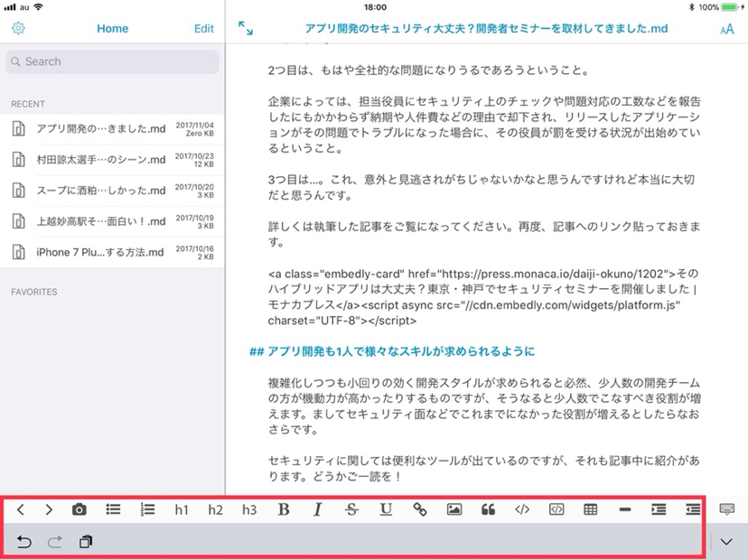Open 村田諒太選手…のシーン.md file
Image resolution: width=748 pixels, height=560 pixels.
[113, 159]
